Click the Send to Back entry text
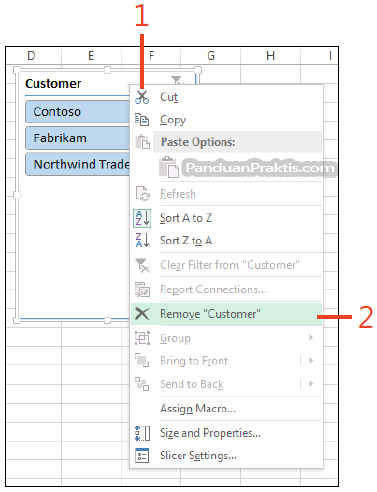Viewport: 377px width, 492px height. [x=192, y=384]
